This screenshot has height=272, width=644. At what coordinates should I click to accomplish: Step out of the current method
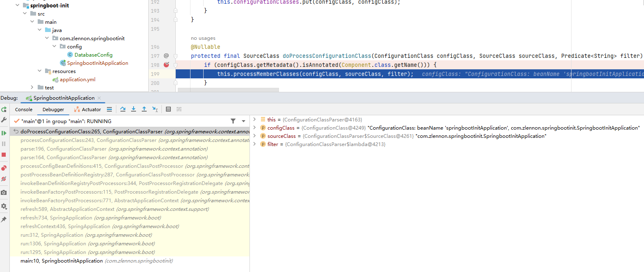pyautogui.click(x=144, y=109)
